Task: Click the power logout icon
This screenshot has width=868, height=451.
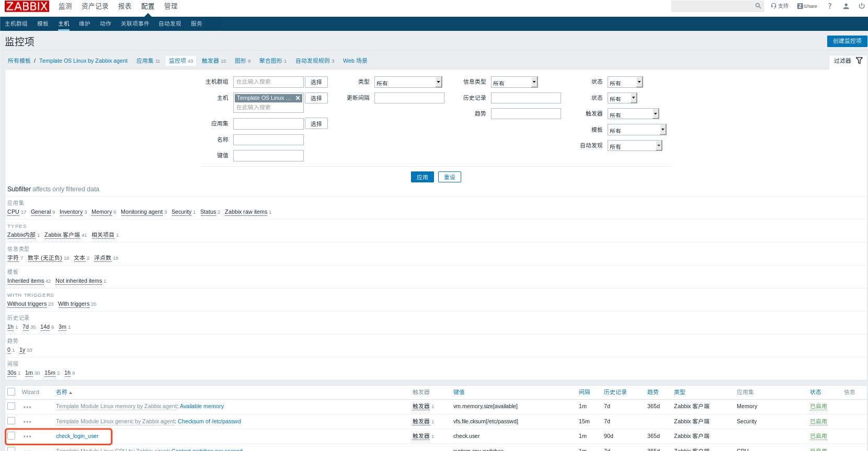Action: point(861,6)
